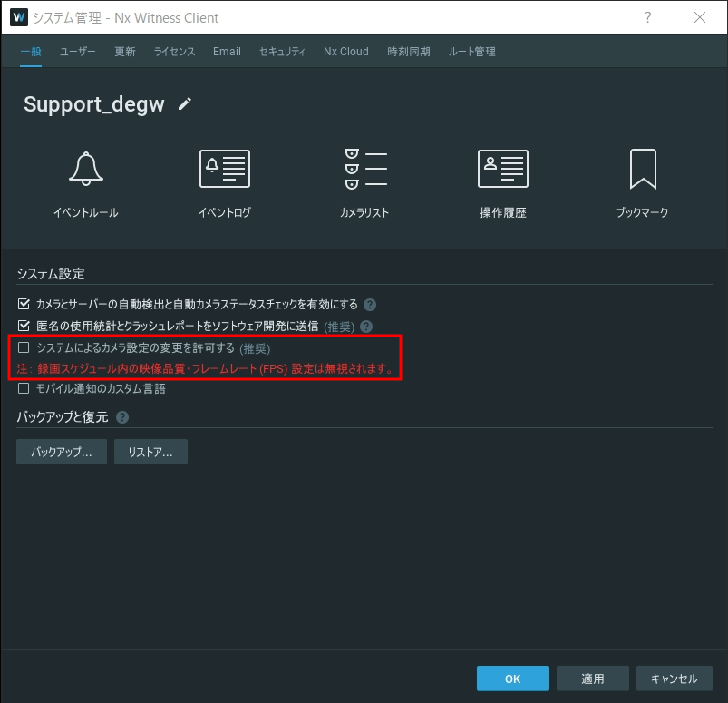This screenshot has height=703, width=728.
Task: Click the システム設定 section heading
Action: (51, 274)
